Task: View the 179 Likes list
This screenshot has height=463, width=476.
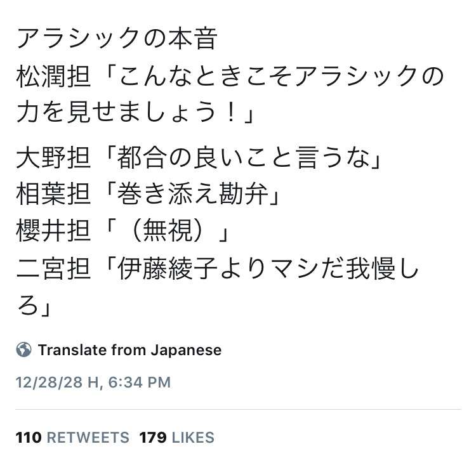Action: pyautogui.click(x=176, y=438)
